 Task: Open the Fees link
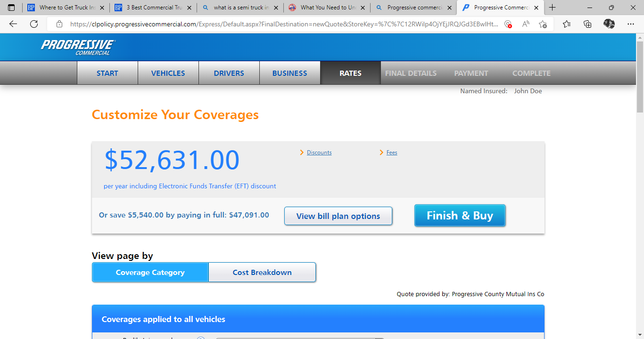point(392,153)
